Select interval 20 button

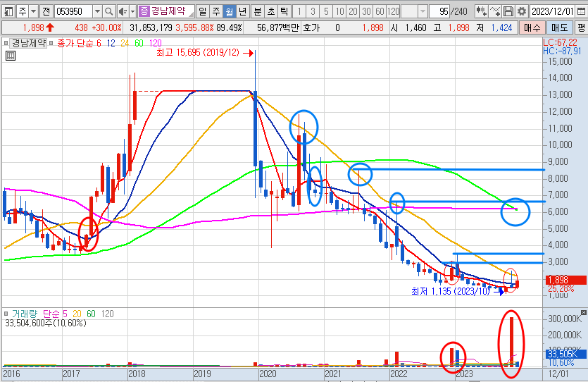[x=353, y=12]
